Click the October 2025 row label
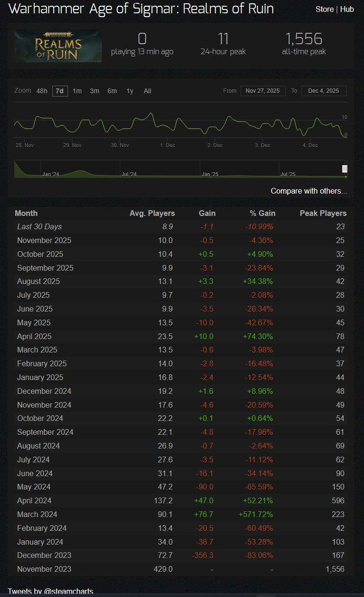This screenshot has height=597, width=364. [x=40, y=254]
